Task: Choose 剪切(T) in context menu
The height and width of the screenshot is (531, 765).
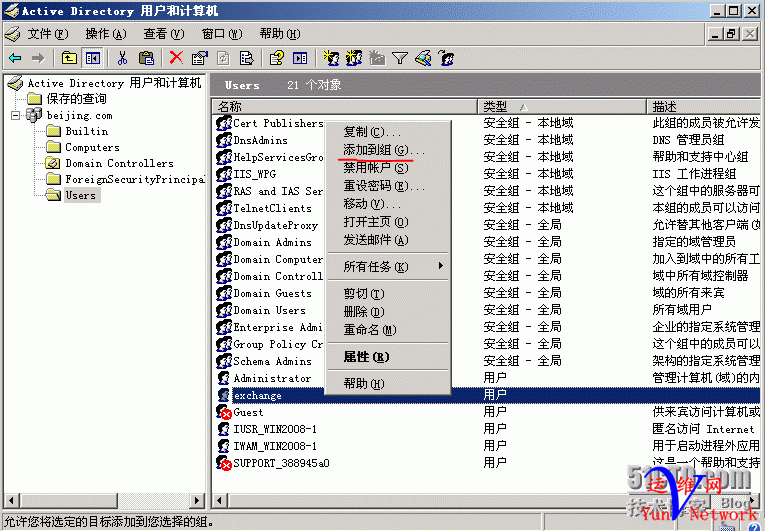Action: click(388, 294)
